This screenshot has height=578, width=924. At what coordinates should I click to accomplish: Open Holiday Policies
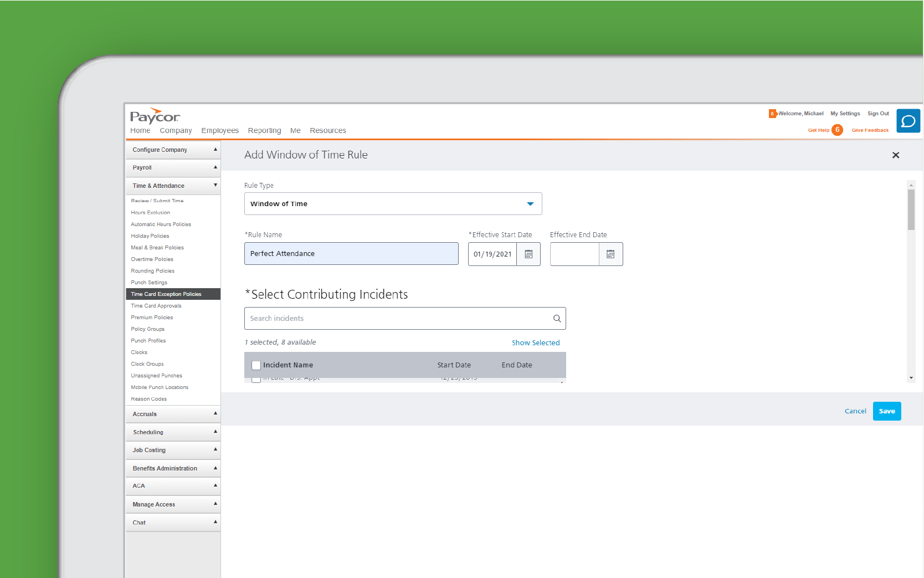click(x=150, y=236)
